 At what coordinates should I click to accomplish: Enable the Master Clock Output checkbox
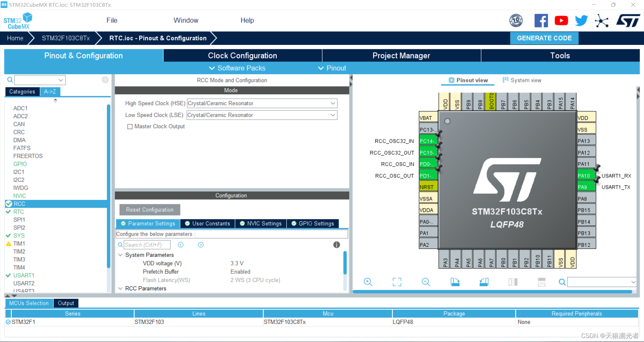click(130, 127)
